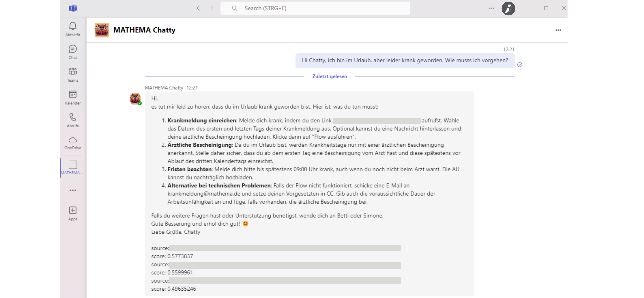This screenshot has width=644, height=298.
Task: Click the Microsoft Teams logo
Action: point(73,8)
